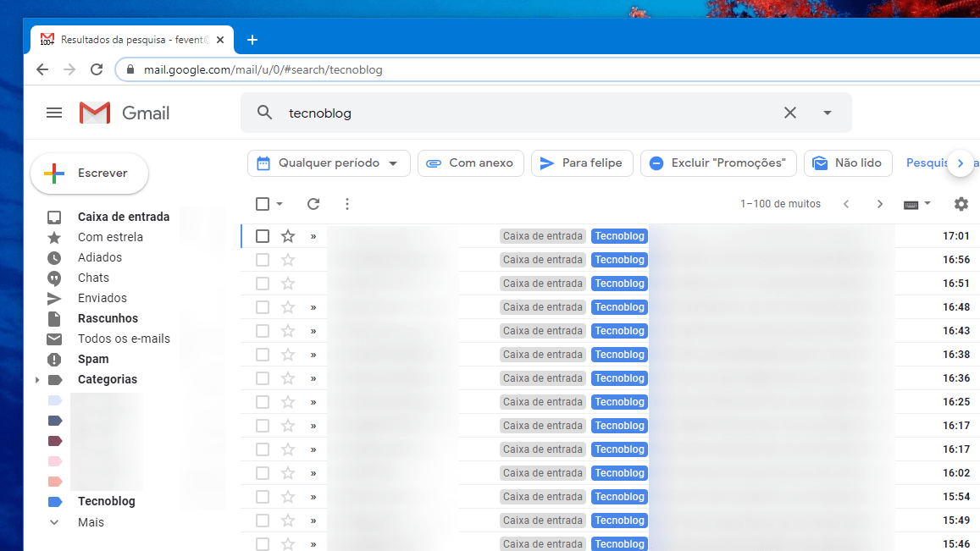The width and height of the screenshot is (980, 551).
Task: Star the first email in the list
Action: point(287,235)
